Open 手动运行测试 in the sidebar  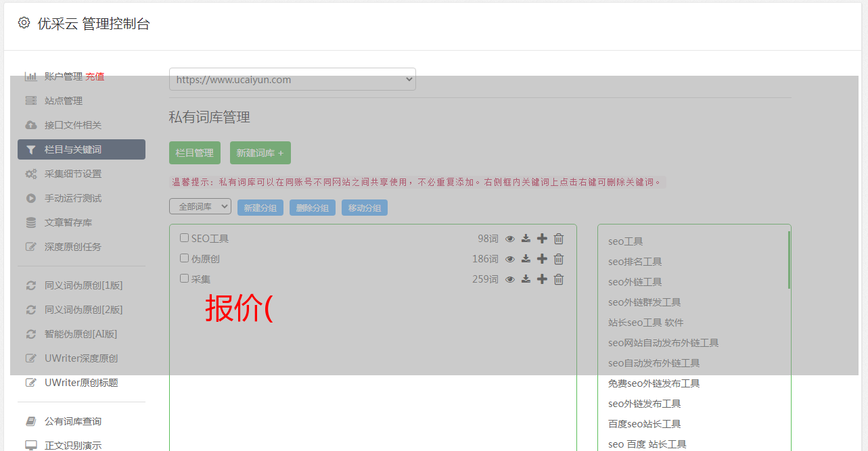click(73, 198)
